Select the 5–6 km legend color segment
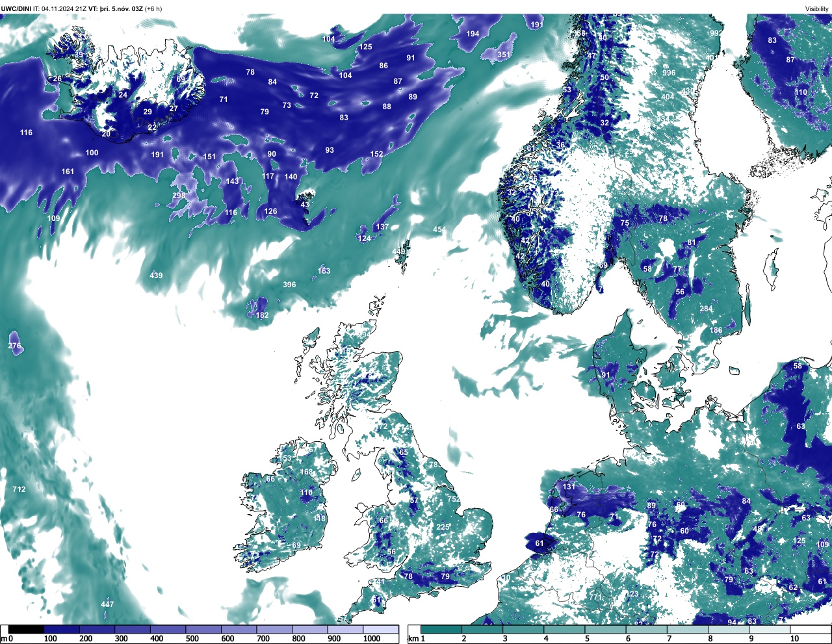The height and width of the screenshot is (644, 832). [x=606, y=629]
